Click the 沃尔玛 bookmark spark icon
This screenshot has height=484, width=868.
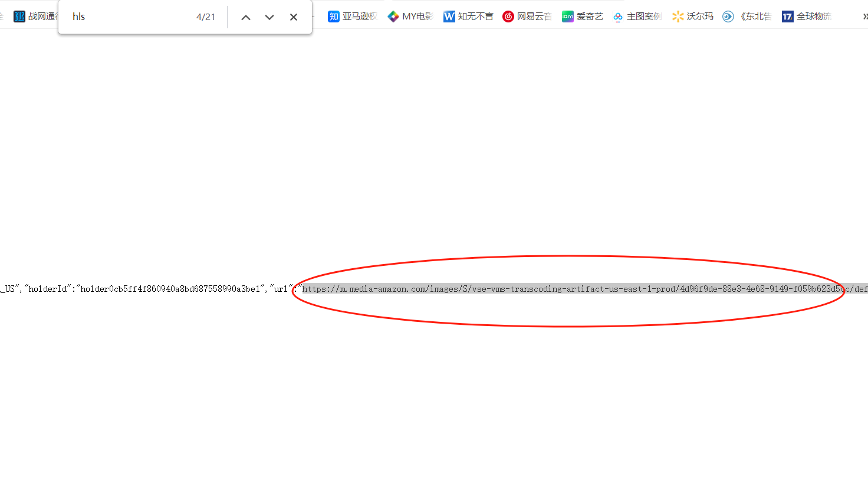click(x=678, y=17)
